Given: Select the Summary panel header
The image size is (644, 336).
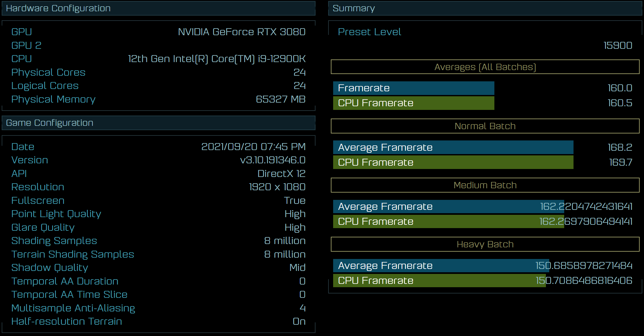Looking at the screenshot, I should coord(485,8).
